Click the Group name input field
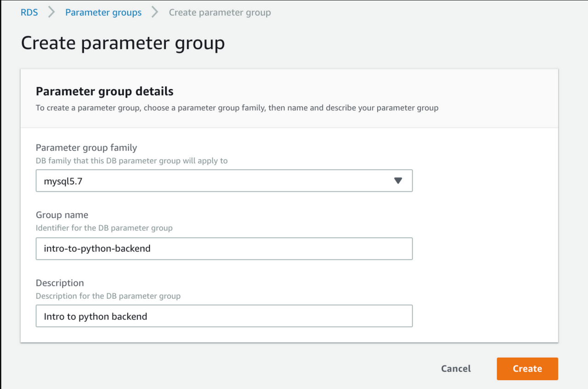 click(x=224, y=249)
